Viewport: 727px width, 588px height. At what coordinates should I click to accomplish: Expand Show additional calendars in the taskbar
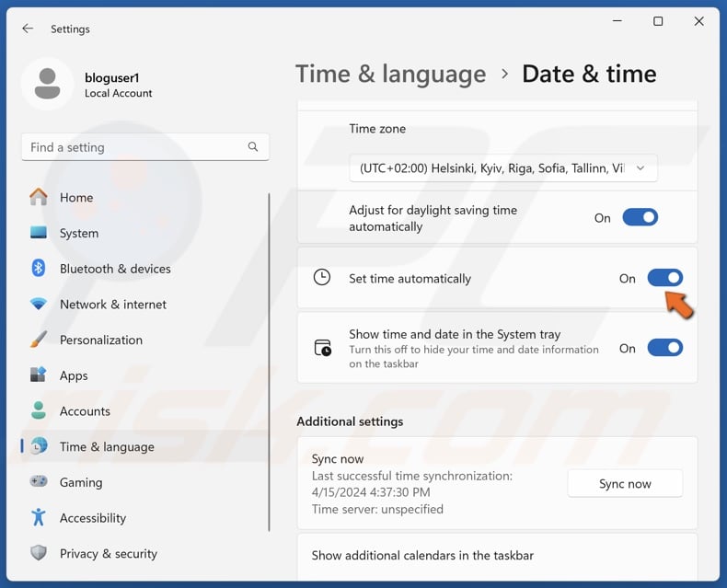[497, 556]
